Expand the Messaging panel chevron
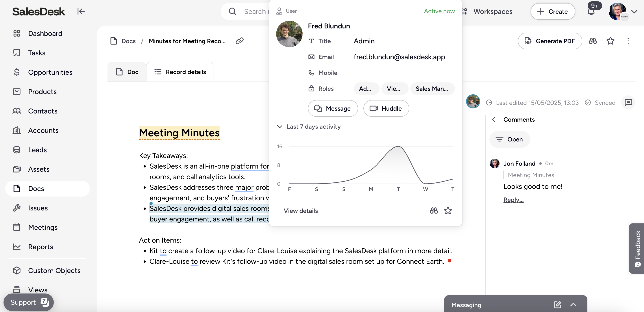Screen dimensions: 644x312 [573, 305]
